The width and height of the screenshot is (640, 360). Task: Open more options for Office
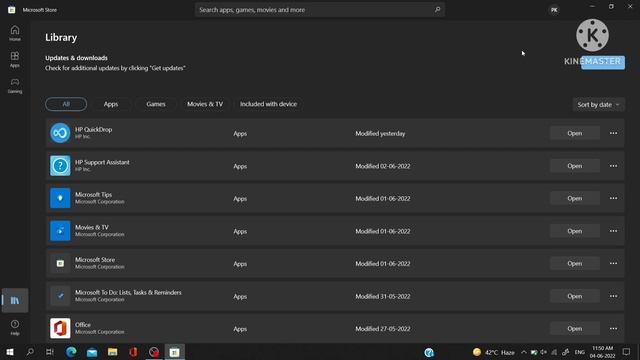coord(613,328)
